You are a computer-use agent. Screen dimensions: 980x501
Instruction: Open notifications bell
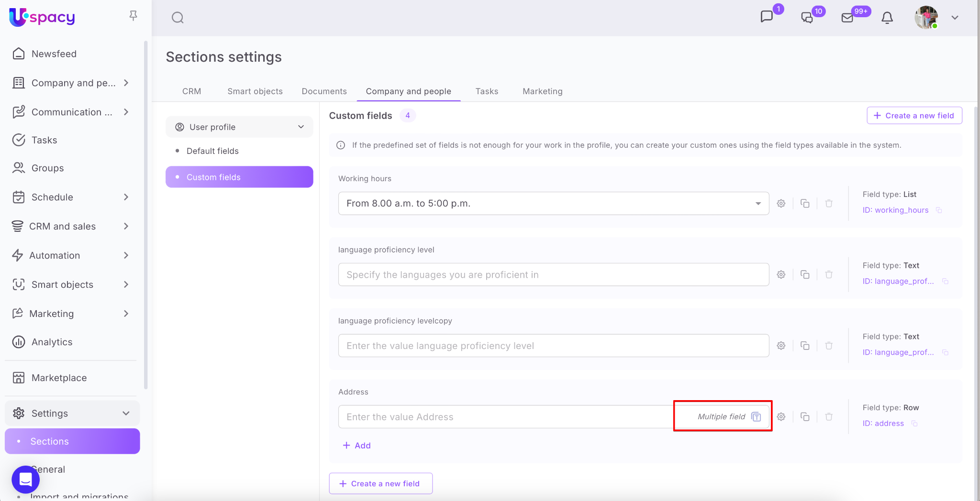coord(887,18)
